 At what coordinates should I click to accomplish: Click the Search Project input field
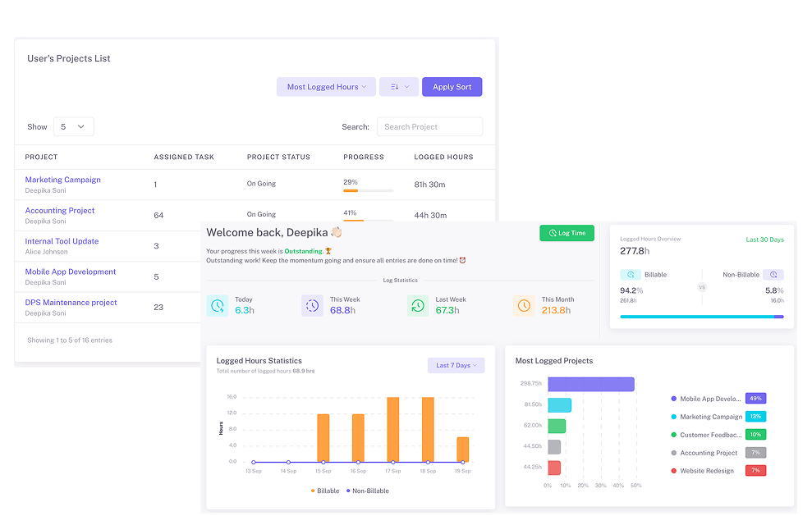[x=429, y=126]
